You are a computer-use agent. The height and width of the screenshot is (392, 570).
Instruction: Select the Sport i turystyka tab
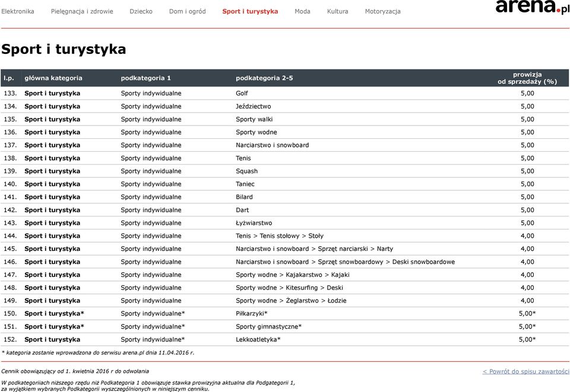pos(250,11)
